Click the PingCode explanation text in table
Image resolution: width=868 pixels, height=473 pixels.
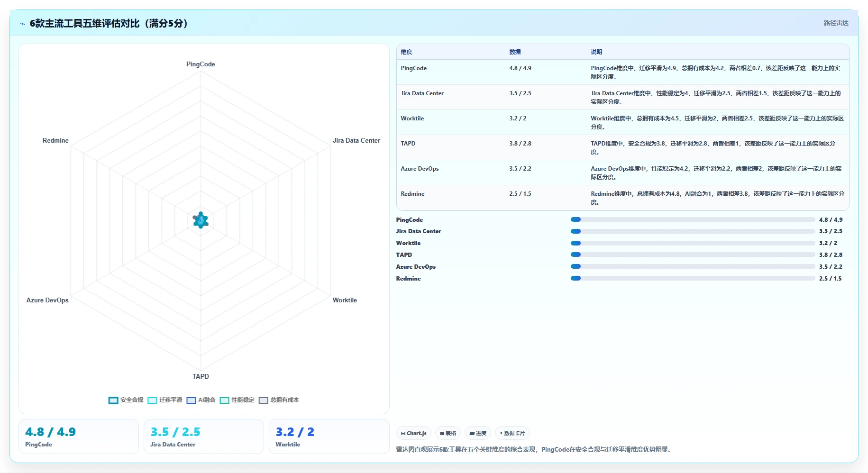tap(715, 73)
